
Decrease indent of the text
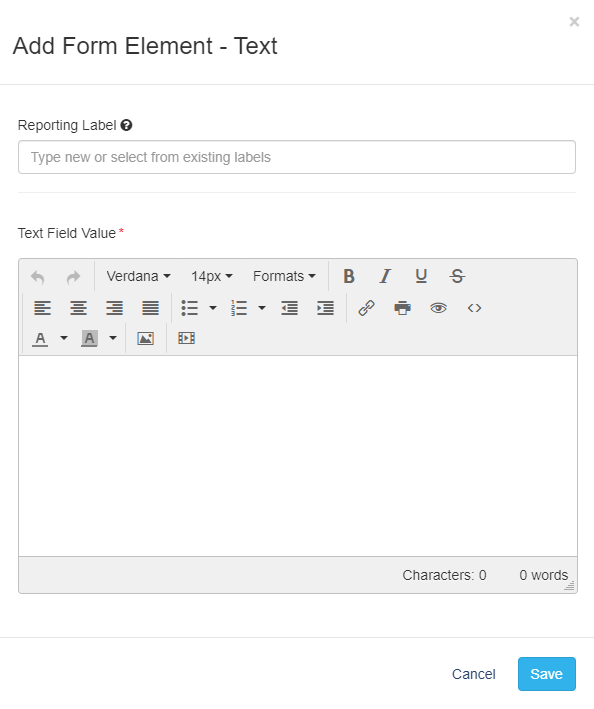tap(289, 308)
